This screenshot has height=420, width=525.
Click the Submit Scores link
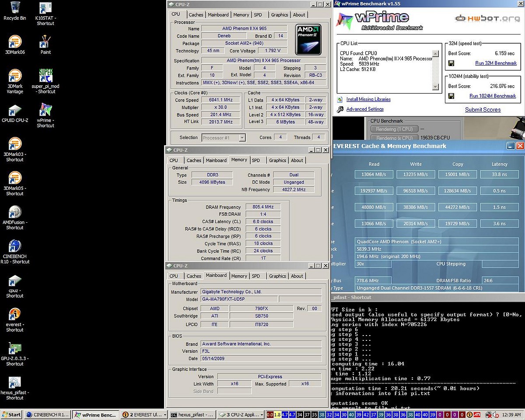pos(483,110)
